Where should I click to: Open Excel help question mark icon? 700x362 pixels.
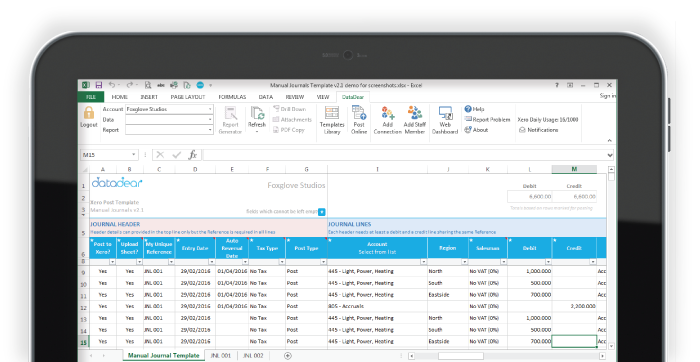pos(557,85)
